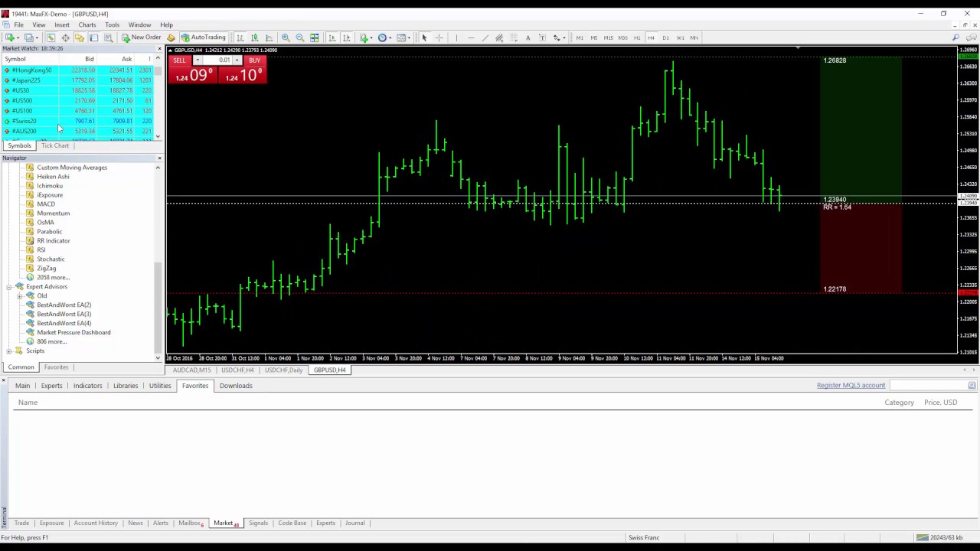This screenshot has width=980, height=551.
Task: Open the Profiles toolbar icon
Action: (29, 37)
